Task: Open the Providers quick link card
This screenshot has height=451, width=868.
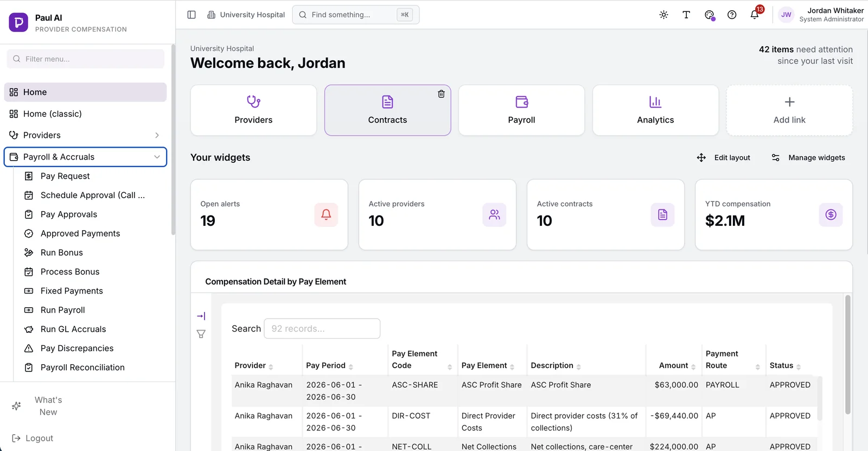Action: pos(253,110)
